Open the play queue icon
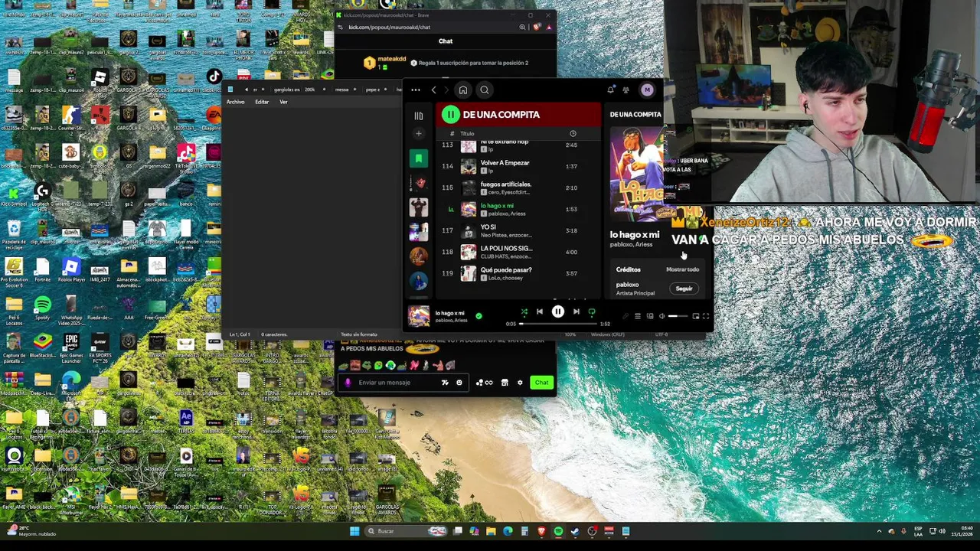The width and height of the screenshot is (980, 551). click(x=637, y=316)
